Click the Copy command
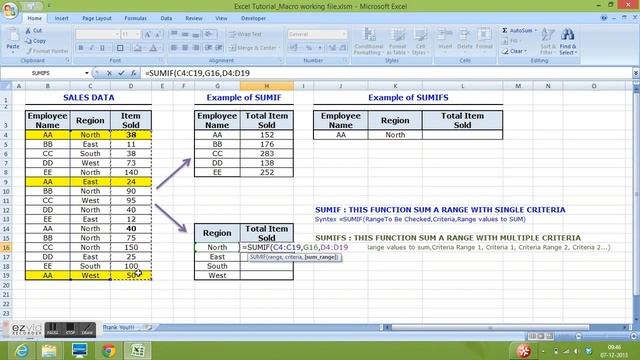The width and height of the screenshot is (640, 360). [35, 41]
